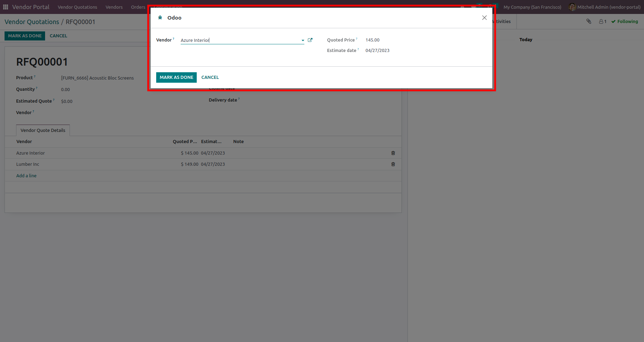This screenshot has width=644, height=342.
Task: Open the Orders menu
Action: tap(138, 7)
